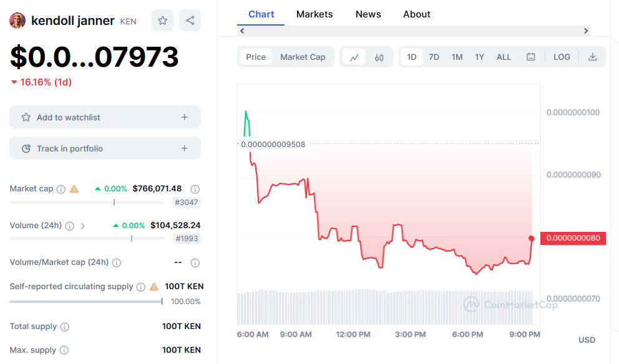The height and width of the screenshot is (364, 619).
Task: Open the Volume (24h) info icon
Action: [69, 226]
